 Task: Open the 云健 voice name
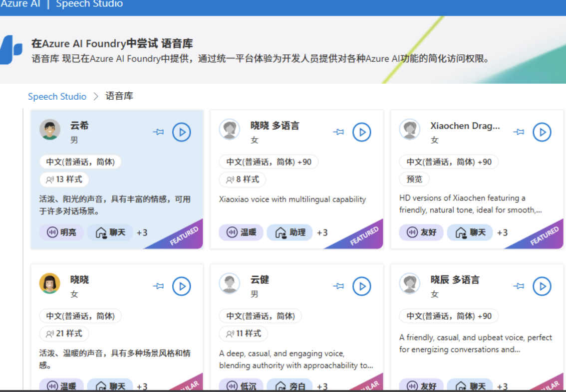point(260,279)
